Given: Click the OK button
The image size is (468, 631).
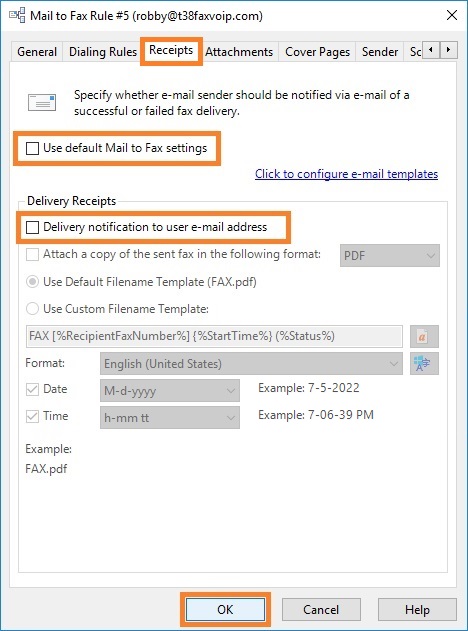Looking at the screenshot, I should click(225, 610).
